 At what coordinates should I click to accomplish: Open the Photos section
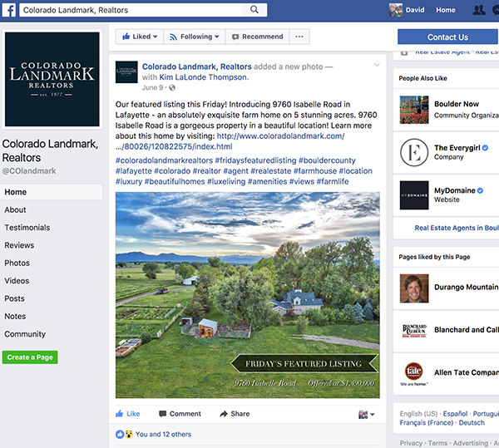point(17,263)
